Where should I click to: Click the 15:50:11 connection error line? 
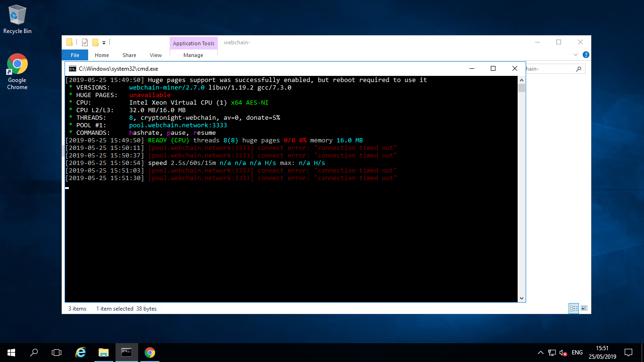[231, 148]
